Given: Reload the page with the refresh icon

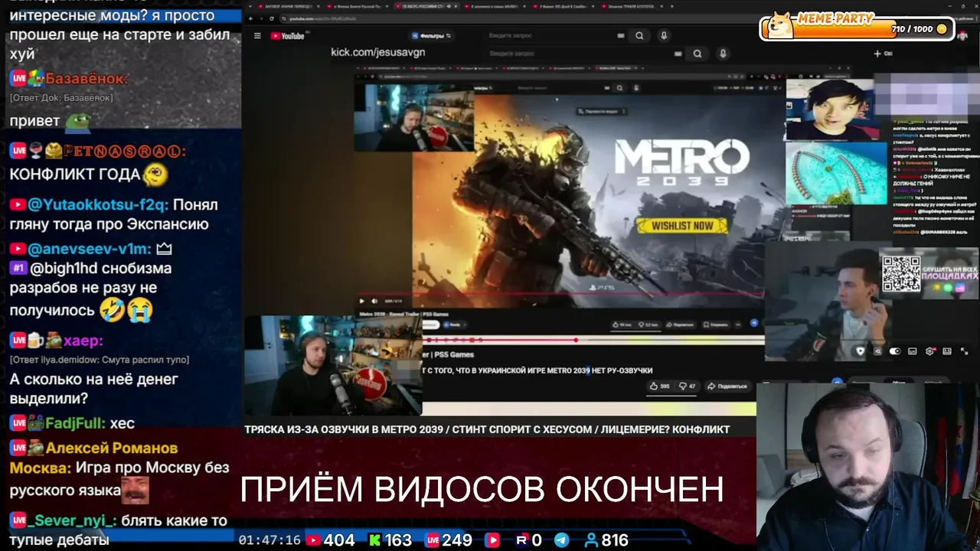Looking at the screenshot, I should coord(271,18).
